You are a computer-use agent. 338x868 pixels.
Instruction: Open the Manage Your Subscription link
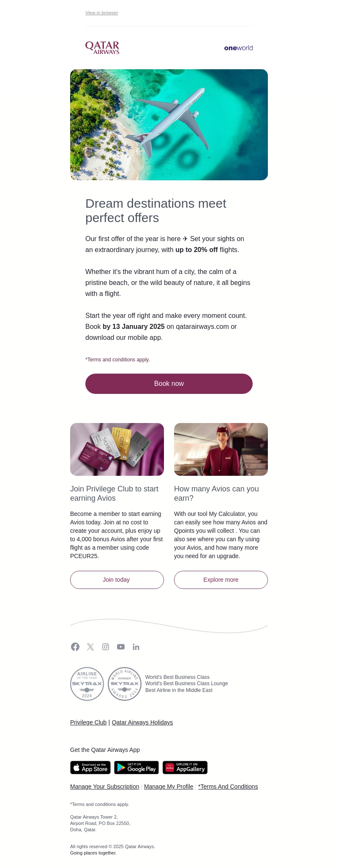tap(104, 787)
